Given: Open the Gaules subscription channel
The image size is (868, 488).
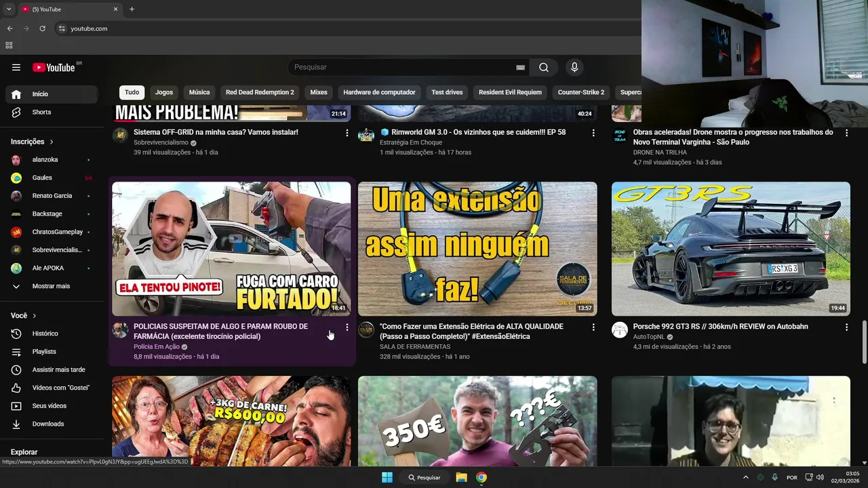Looking at the screenshot, I should (x=52, y=178).
